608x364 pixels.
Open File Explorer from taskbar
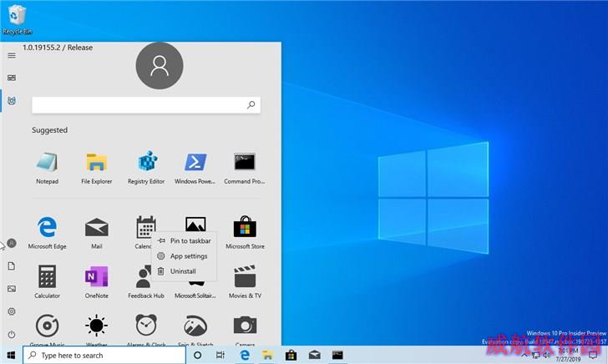(x=267, y=355)
